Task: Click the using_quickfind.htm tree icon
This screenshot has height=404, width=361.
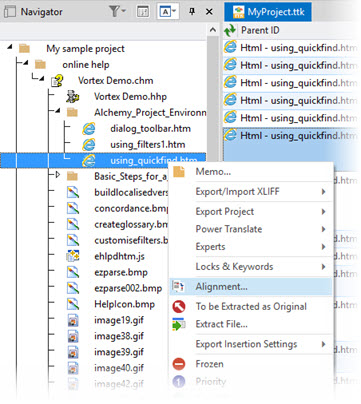Action: click(x=89, y=161)
